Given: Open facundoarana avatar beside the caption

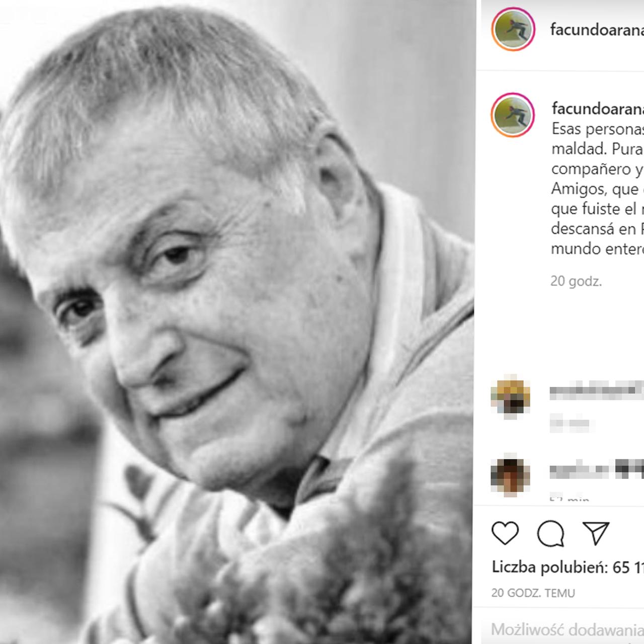Looking at the screenshot, I should tap(513, 115).
